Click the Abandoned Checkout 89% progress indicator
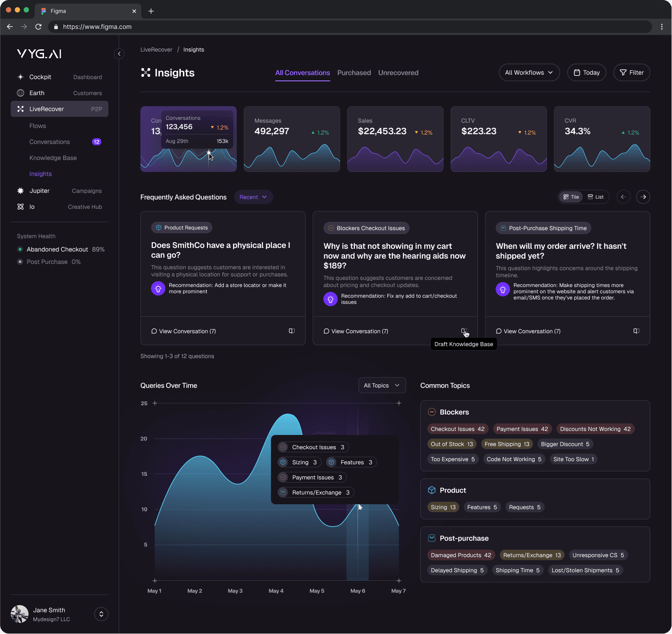This screenshot has width=672, height=634. (x=20, y=249)
